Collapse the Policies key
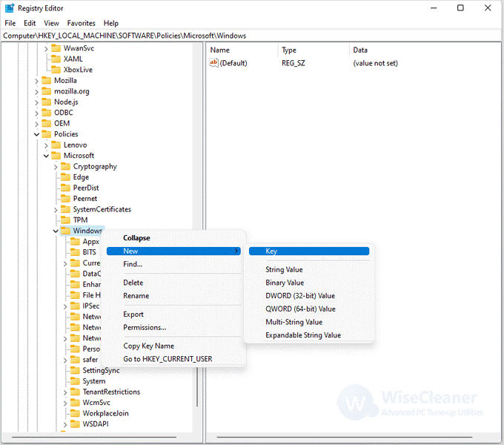 [36, 134]
